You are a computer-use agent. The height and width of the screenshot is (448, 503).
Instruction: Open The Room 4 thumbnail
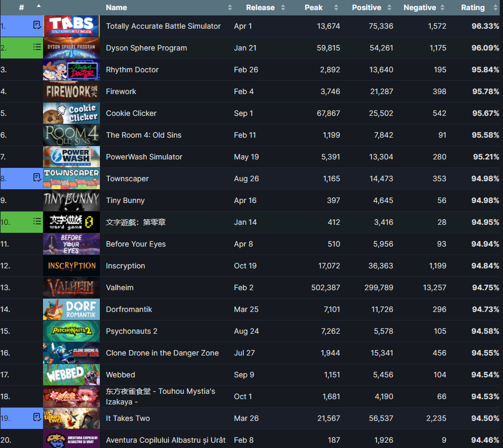71,135
